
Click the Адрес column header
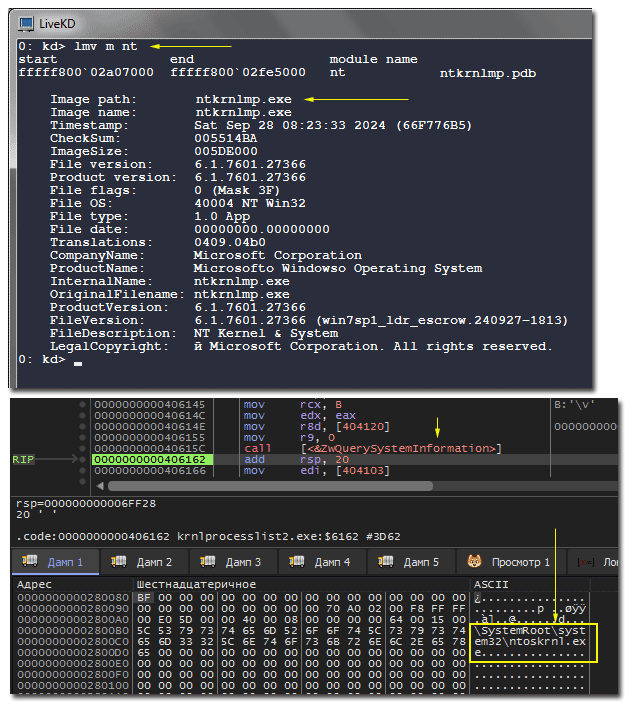36,584
